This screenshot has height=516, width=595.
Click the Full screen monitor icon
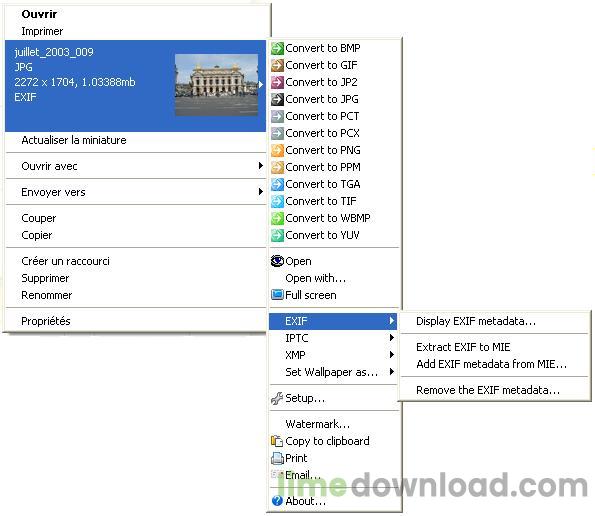point(277,295)
